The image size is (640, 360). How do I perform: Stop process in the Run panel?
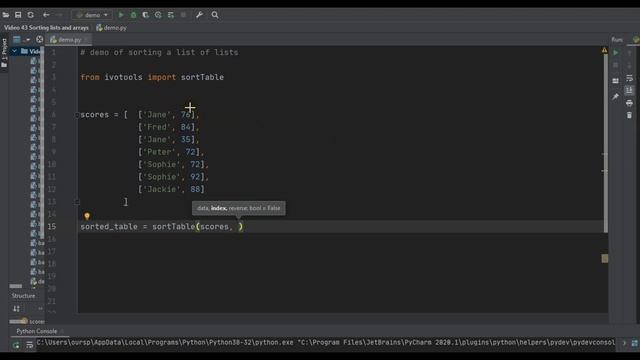pos(616,65)
